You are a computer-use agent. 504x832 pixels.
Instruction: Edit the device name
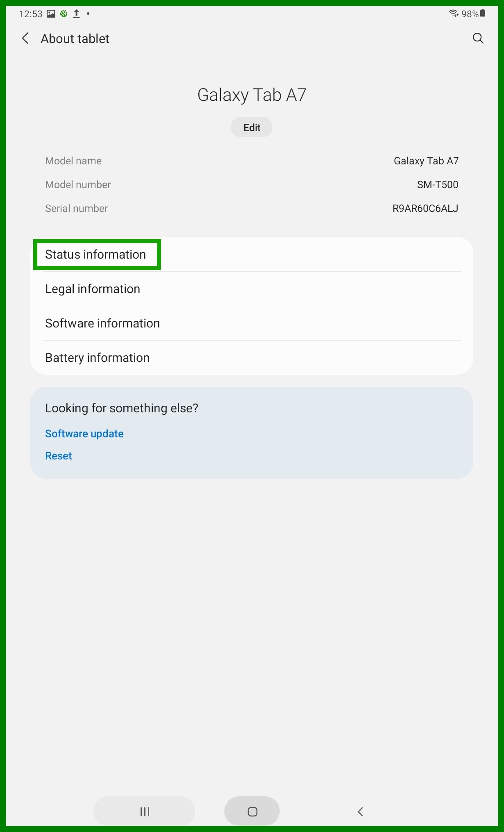point(252,127)
